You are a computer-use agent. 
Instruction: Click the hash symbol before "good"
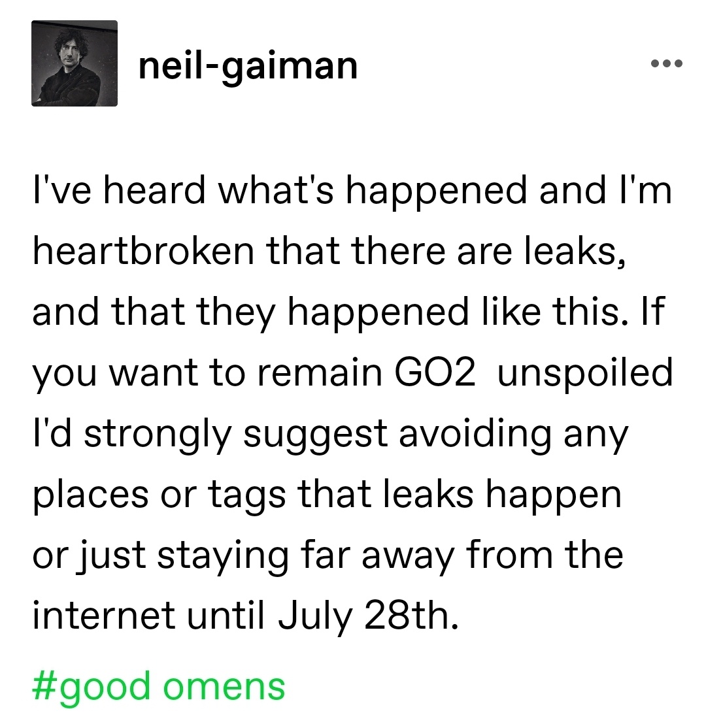(x=43, y=686)
